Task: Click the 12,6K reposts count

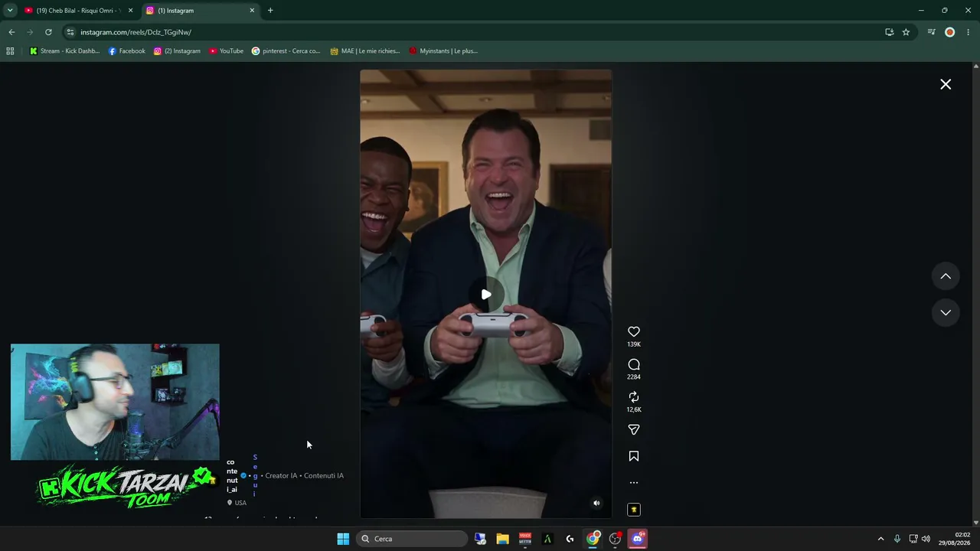Action: 633,409
